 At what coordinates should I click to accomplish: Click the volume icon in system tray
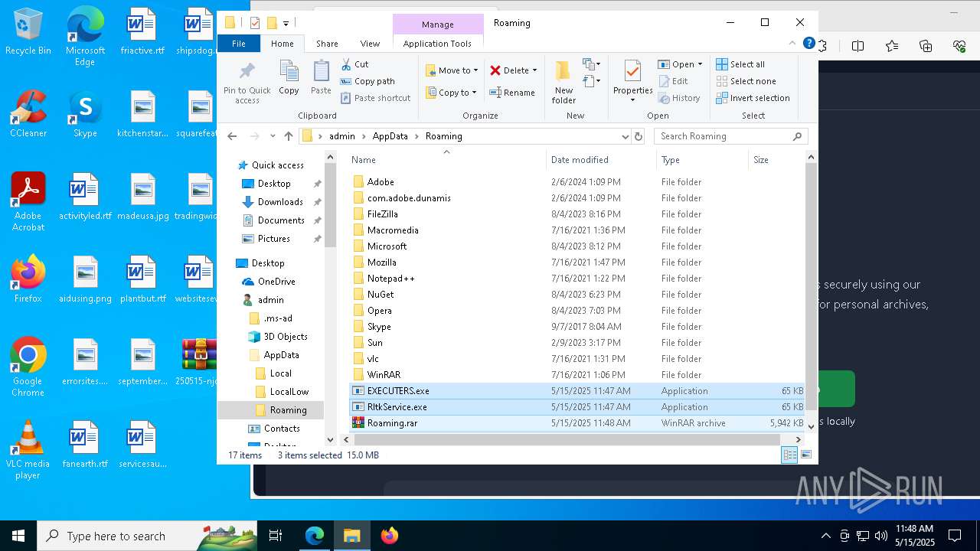(880, 536)
